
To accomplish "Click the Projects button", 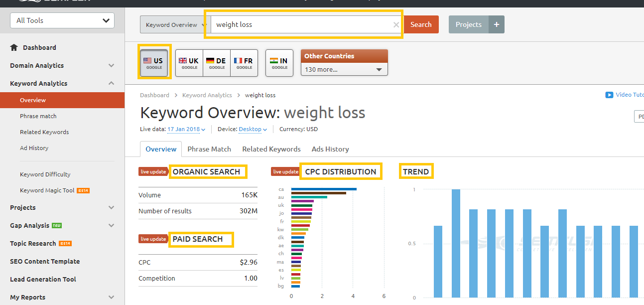I will (x=469, y=24).
